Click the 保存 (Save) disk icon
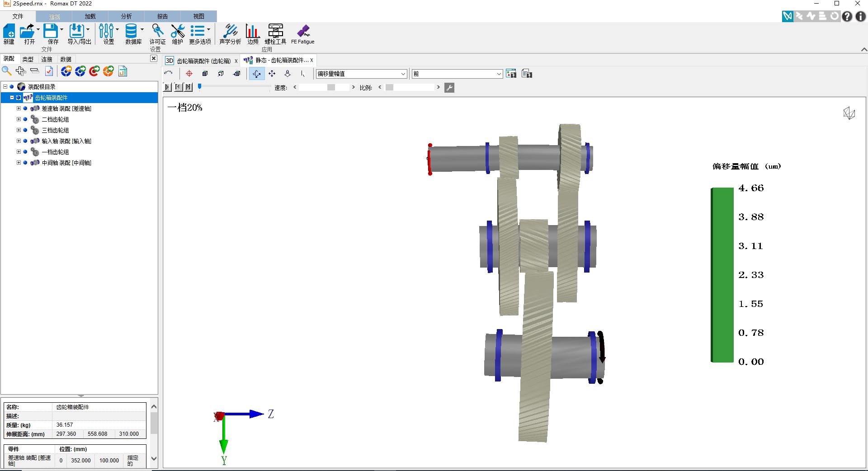This screenshot has height=471, width=868. pyautogui.click(x=51, y=31)
